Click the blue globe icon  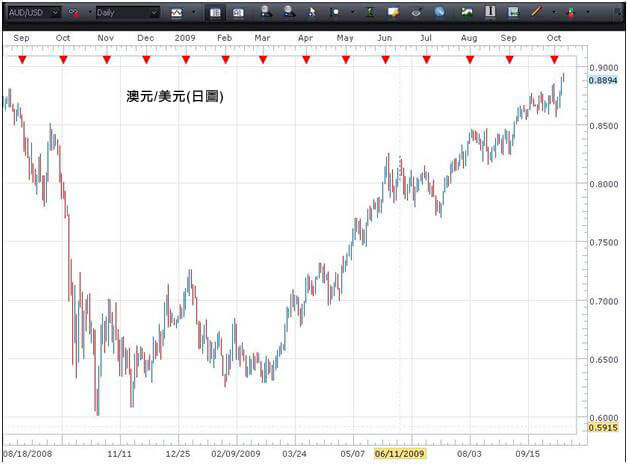[439, 13]
